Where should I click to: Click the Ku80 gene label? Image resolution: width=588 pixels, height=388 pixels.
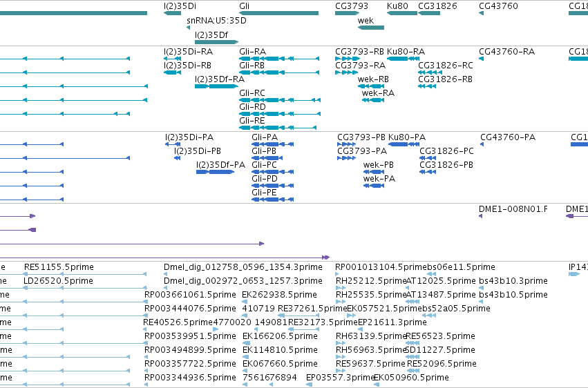pyautogui.click(x=397, y=6)
